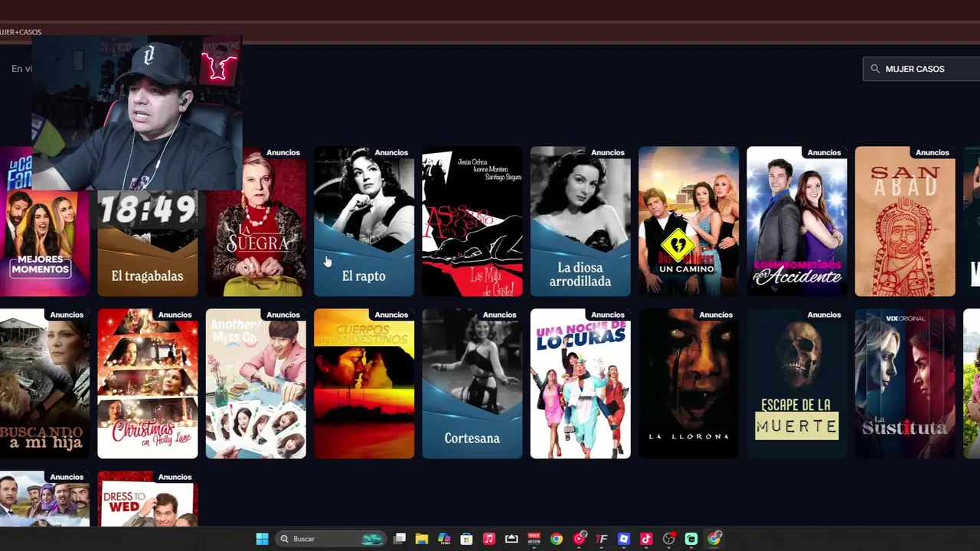Open the OBS Studio taskbar icon
Image resolution: width=980 pixels, height=551 pixels.
[669, 539]
